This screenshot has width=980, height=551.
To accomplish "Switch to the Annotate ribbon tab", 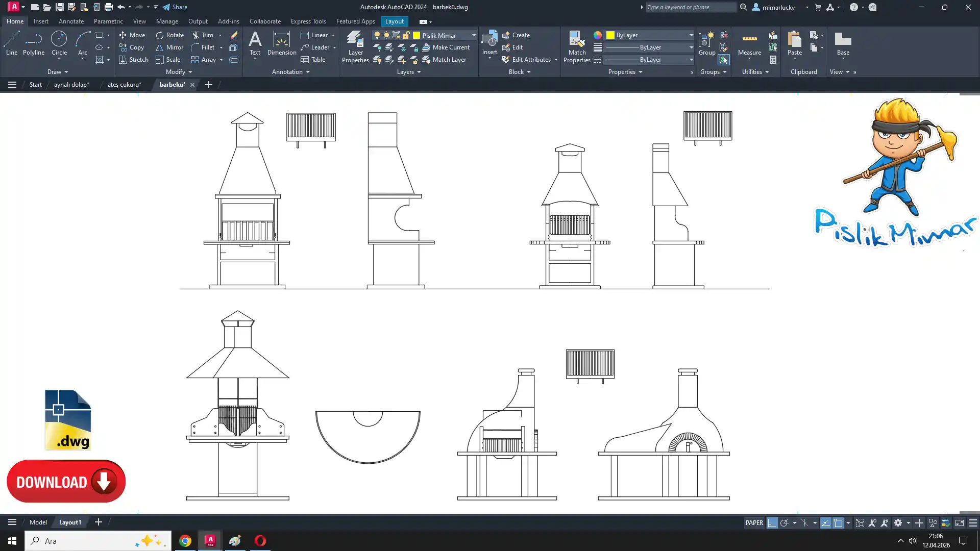I will (71, 21).
